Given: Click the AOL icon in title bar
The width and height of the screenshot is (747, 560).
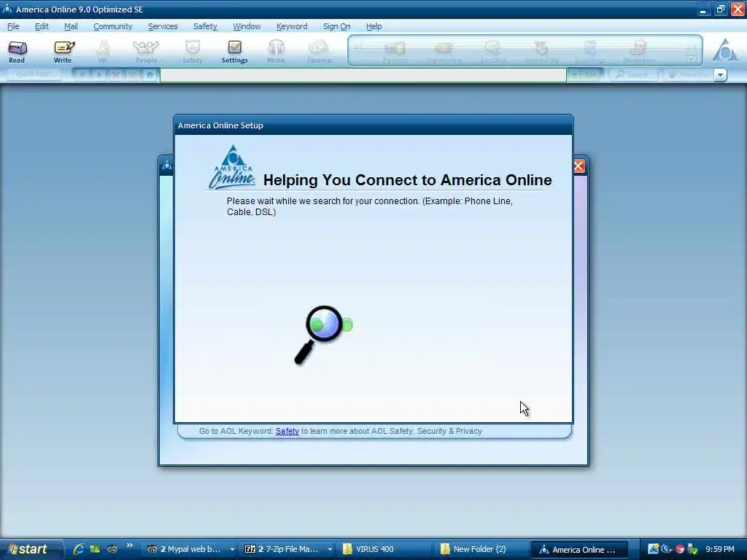Looking at the screenshot, I should click(7, 9).
